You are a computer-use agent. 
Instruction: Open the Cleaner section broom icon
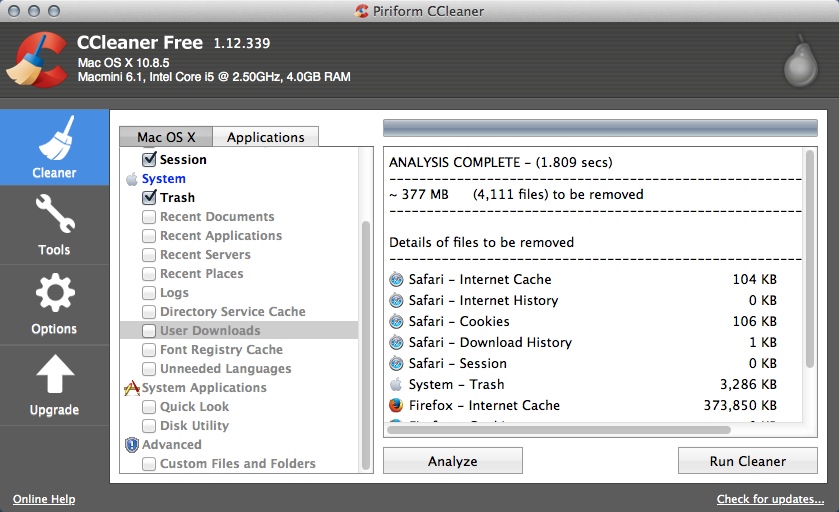click(54, 140)
